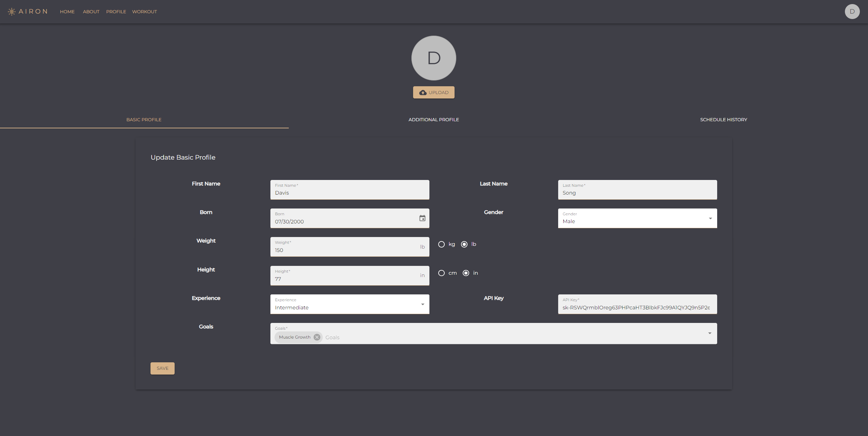Click the AIRON sun logo
This screenshot has width=868, height=436.
pos(11,11)
